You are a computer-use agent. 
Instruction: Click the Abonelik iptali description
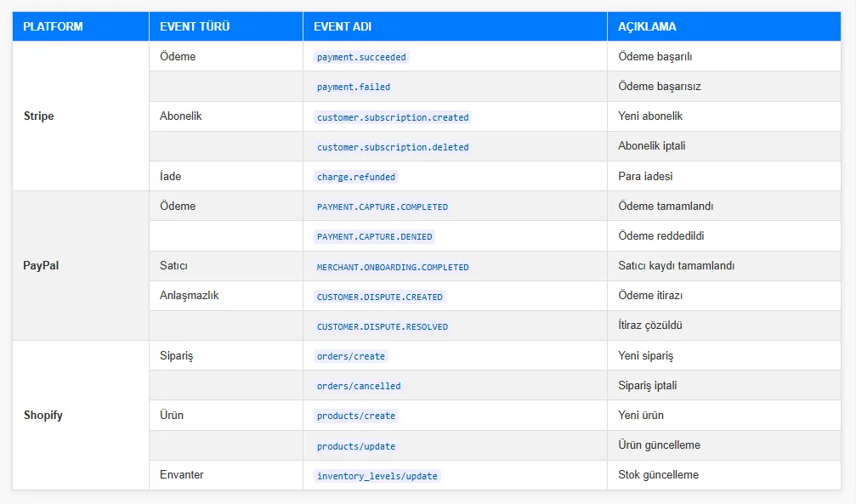coord(652,146)
